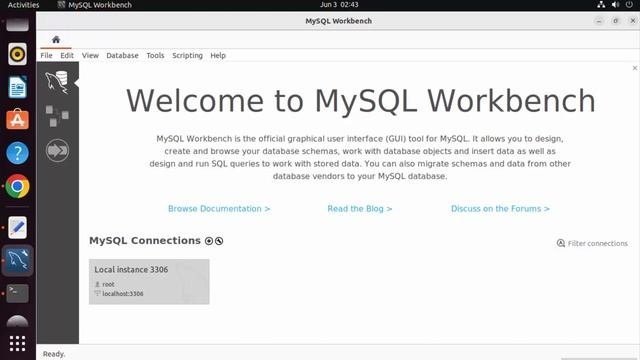Close the welcome panel X icon

635,68
